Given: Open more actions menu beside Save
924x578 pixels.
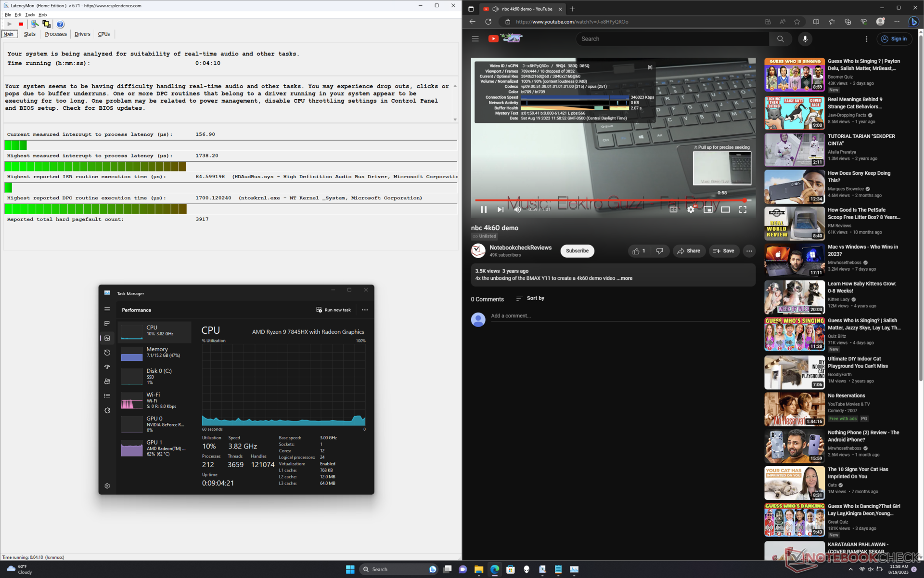Looking at the screenshot, I should click(x=749, y=251).
